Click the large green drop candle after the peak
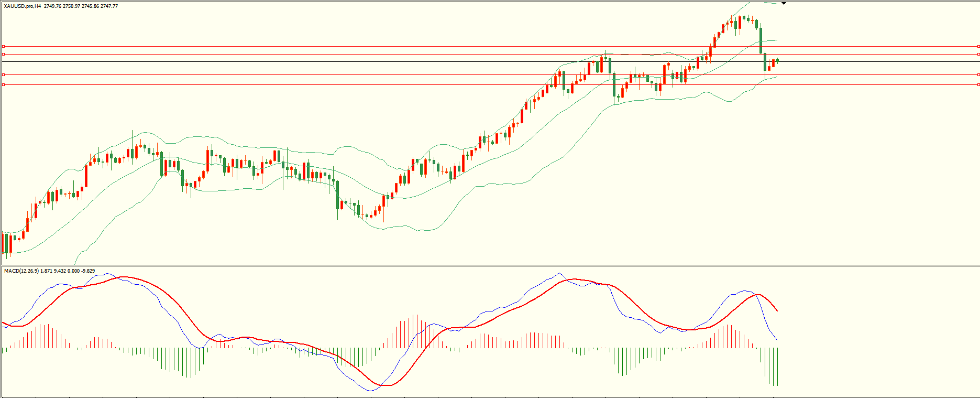This screenshot has width=980, height=398. pyautogui.click(x=761, y=40)
